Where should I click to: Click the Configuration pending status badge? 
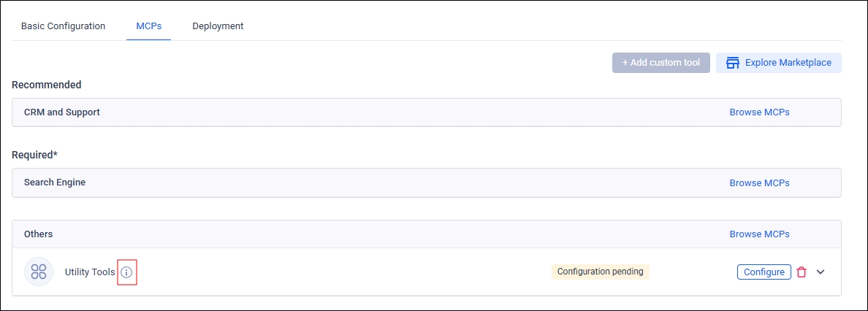pyautogui.click(x=600, y=272)
